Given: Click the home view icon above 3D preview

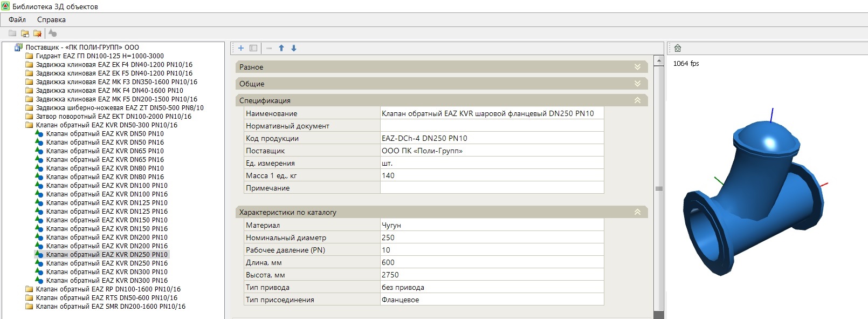Looking at the screenshot, I should point(678,48).
